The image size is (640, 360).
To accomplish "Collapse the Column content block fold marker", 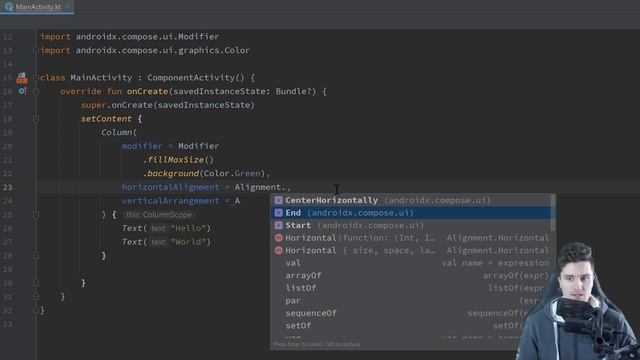I will tap(36, 214).
